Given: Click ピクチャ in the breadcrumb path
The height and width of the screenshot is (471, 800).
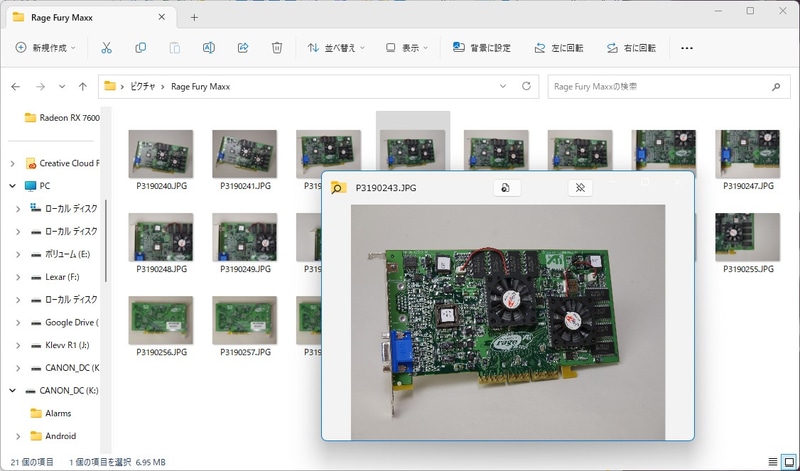Looking at the screenshot, I should [x=142, y=87].
